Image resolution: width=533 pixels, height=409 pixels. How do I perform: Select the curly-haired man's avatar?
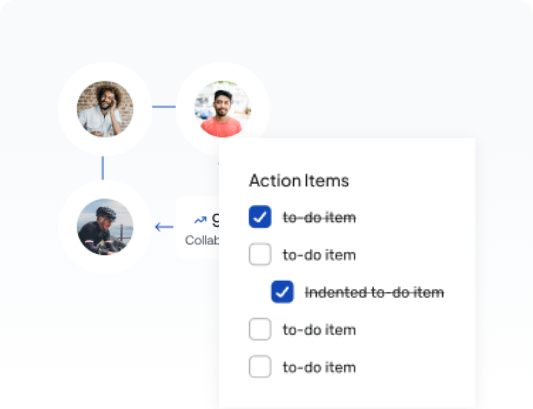pos(105,109)
